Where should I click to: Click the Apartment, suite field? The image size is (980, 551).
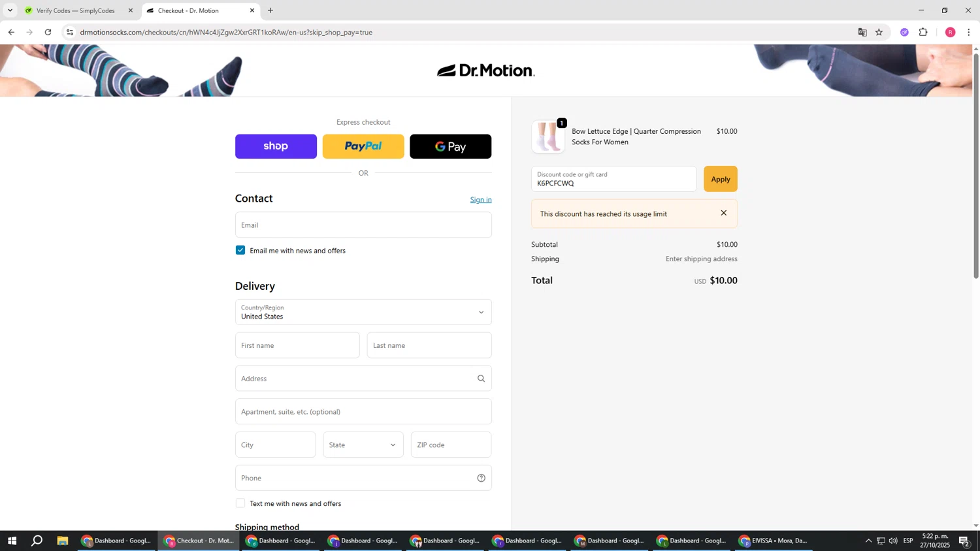pyautogui.click(x=363, y=412)
